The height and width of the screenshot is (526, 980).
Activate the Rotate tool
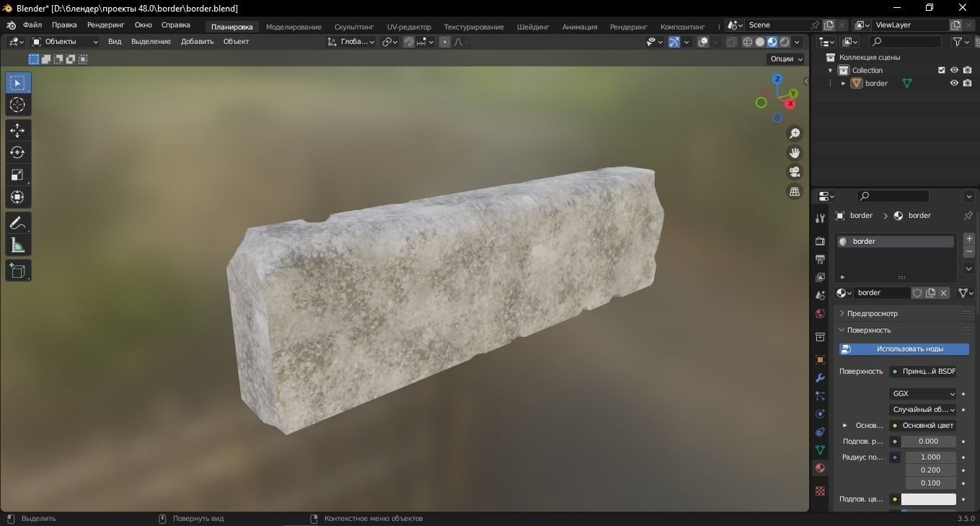coord(18,153)
